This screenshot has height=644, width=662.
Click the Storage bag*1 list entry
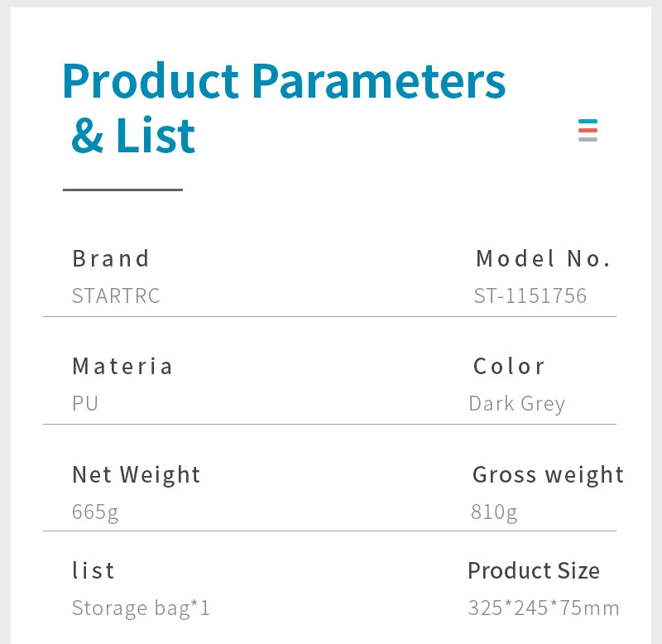coord(141,608)
